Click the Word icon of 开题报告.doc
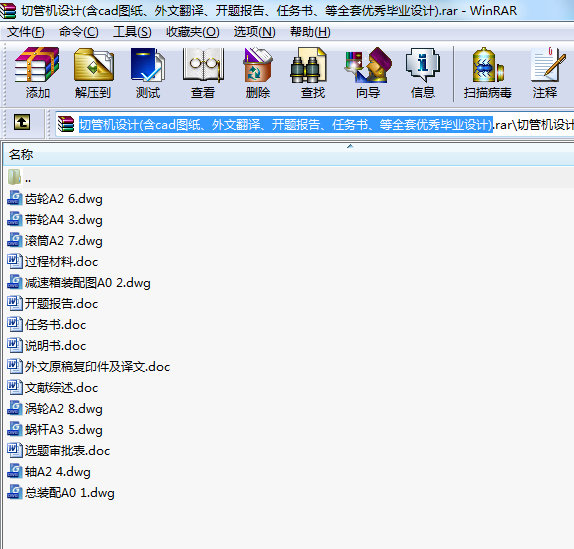This screenshot has height=549, width=574. tap(15, 303)
